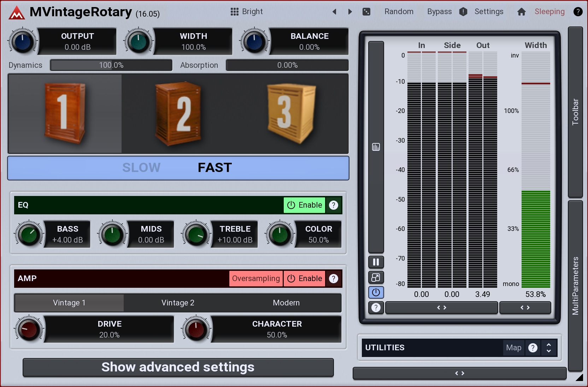Image resolution: width=588 pixels, height=387 pixels.
Task: Click the TREBLE knob
Action: (x=196, y=234)
